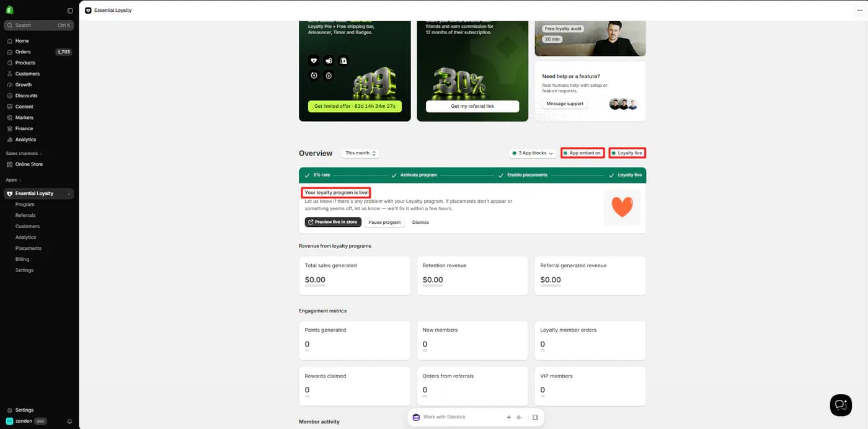Open the Discounts percent icon
This screenshot has width=868, height=429.
(10, 95)
